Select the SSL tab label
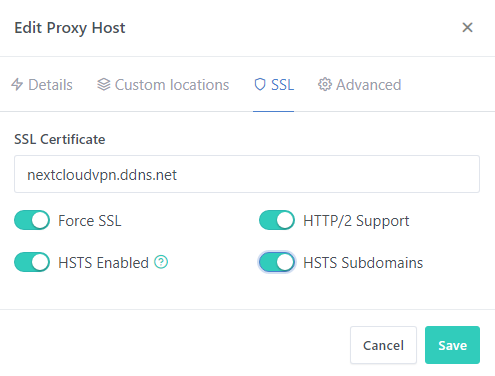 [x=282, y=85]
